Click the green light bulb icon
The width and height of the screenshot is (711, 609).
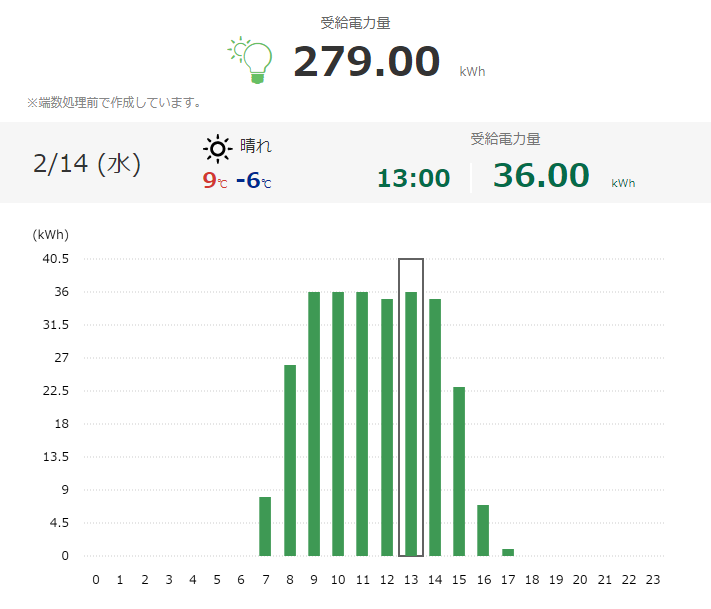251,60
